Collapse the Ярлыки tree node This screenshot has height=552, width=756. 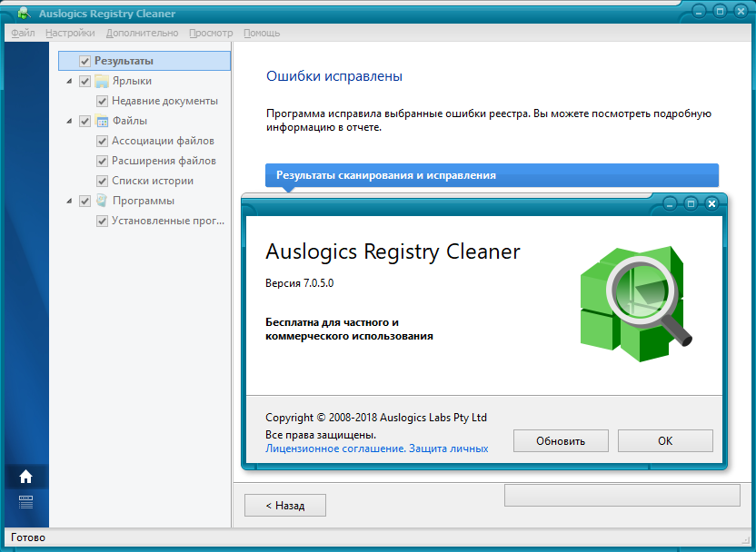pos(69,82)
